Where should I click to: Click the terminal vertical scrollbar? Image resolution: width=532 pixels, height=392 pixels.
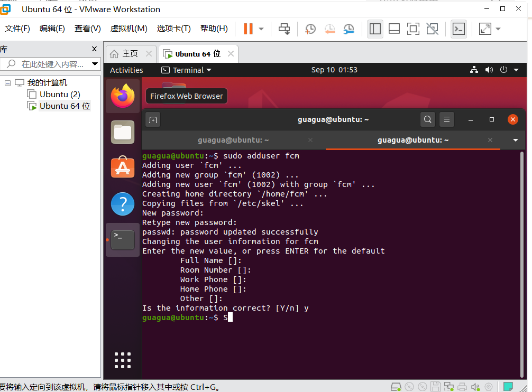coord(522,264)
